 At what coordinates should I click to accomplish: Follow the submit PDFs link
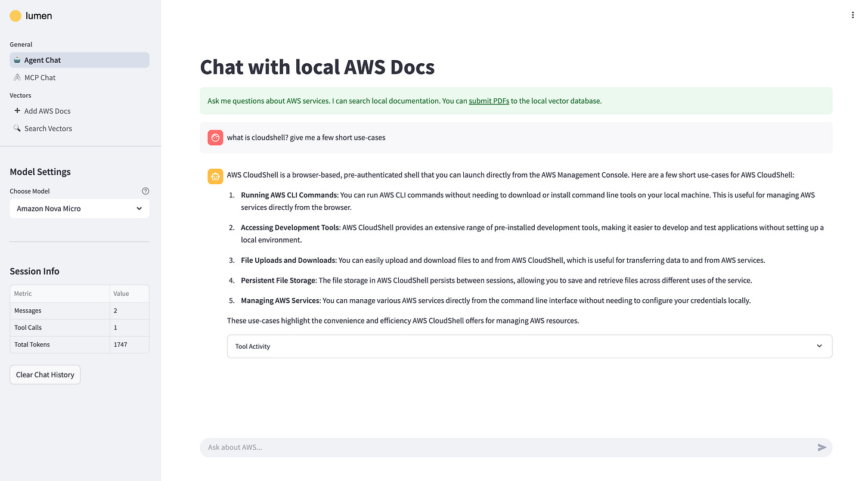(x=489, y=101)
